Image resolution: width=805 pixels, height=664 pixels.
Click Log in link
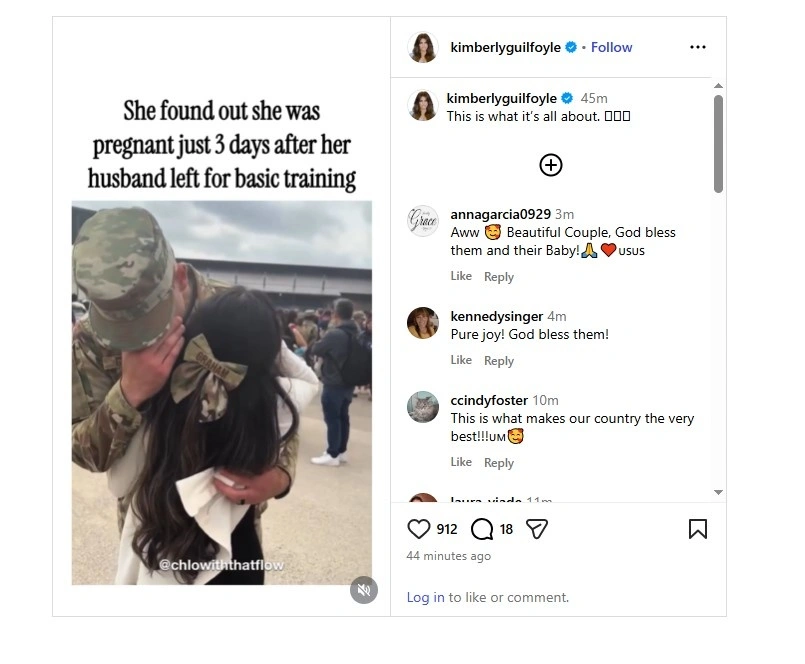(425, 597)
